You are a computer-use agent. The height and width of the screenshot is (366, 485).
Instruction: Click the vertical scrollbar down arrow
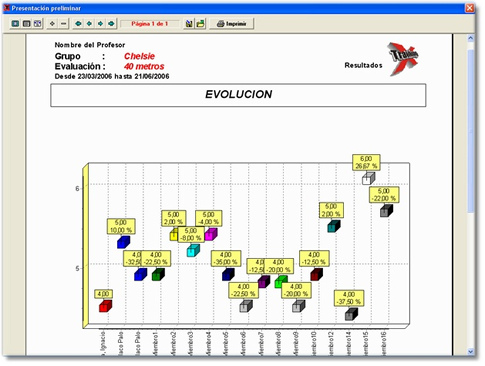[x=471, y=351]
